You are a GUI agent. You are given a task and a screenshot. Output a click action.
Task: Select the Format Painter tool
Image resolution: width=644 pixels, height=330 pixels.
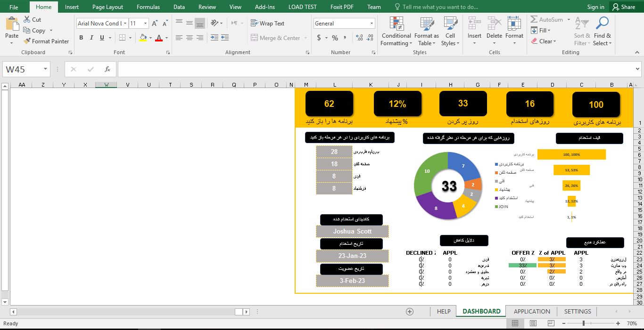coord(46,41)
